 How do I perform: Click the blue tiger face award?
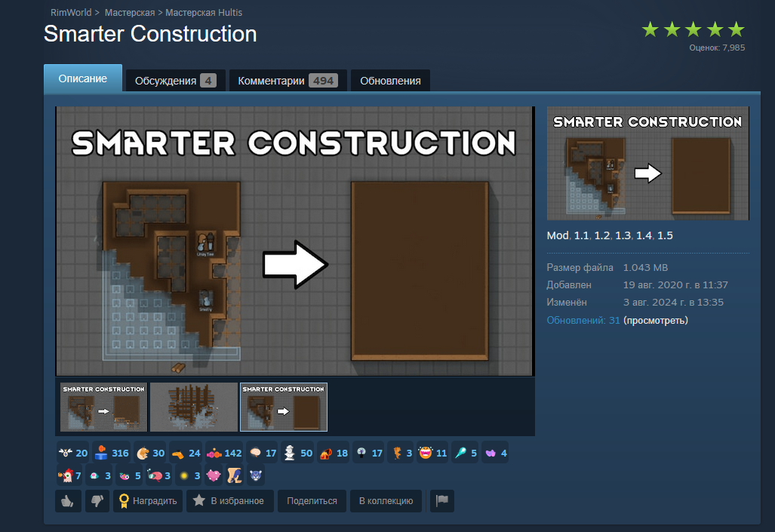tap(255, 475)
